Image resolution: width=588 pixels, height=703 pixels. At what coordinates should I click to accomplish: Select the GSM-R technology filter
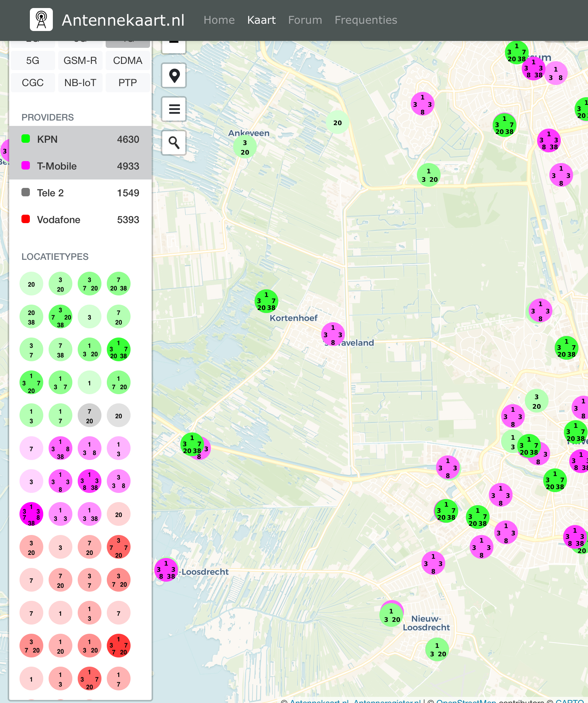(x=80, y=60)
